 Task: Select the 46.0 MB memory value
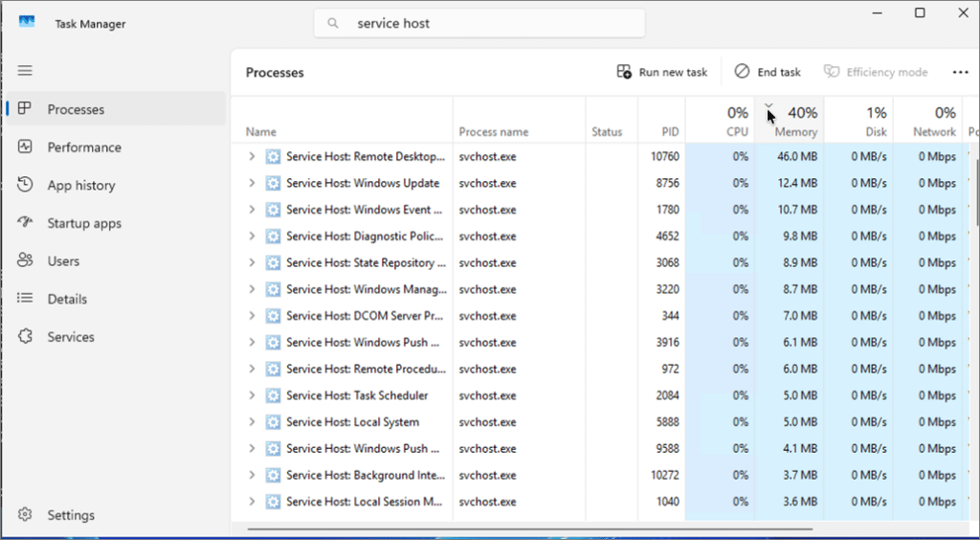point(797,156)
